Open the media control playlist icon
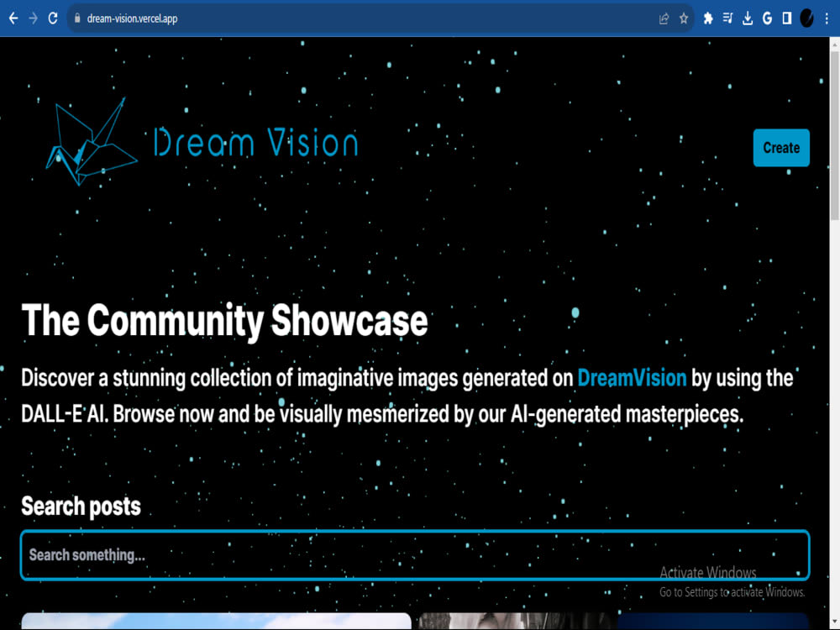 pos(727,18)
